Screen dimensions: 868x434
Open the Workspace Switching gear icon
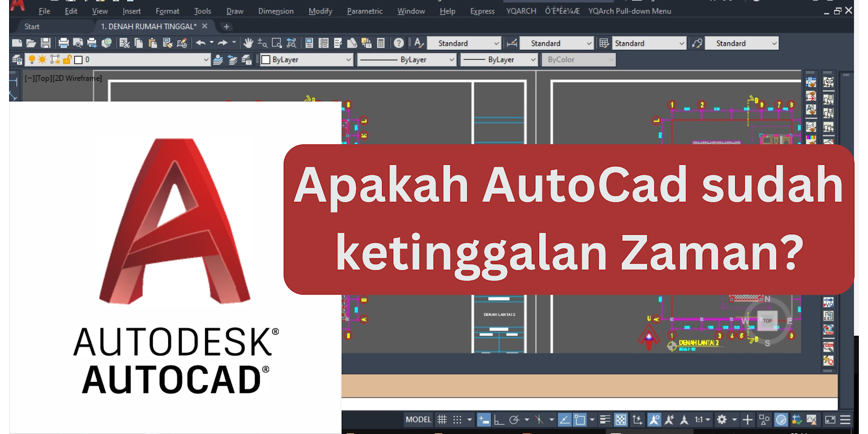pyautogui.click(x=722, y=419)
